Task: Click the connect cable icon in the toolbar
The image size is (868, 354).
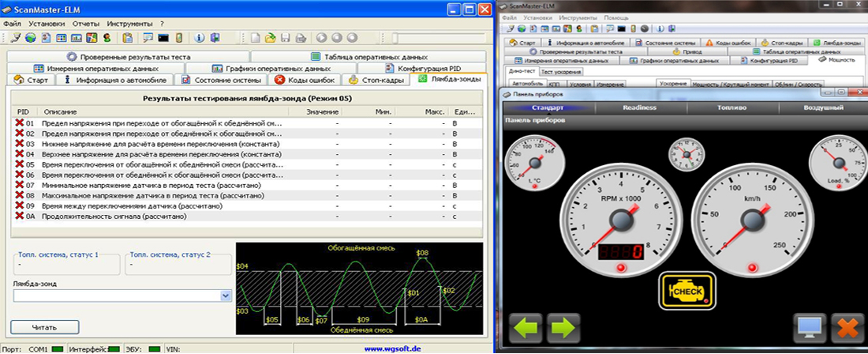Action: [x=16, y=38]
